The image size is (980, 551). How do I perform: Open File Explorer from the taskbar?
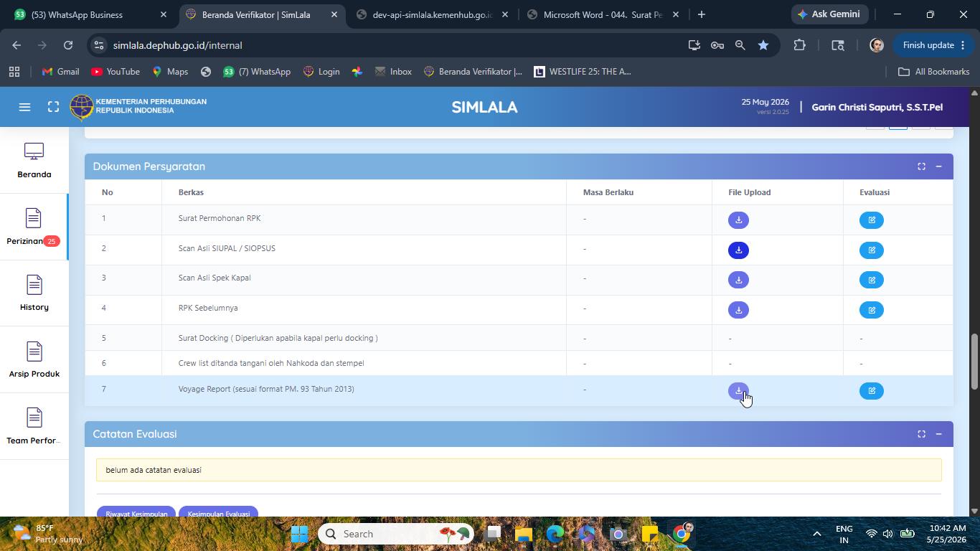pyautogui.click(x=523, y=534)
